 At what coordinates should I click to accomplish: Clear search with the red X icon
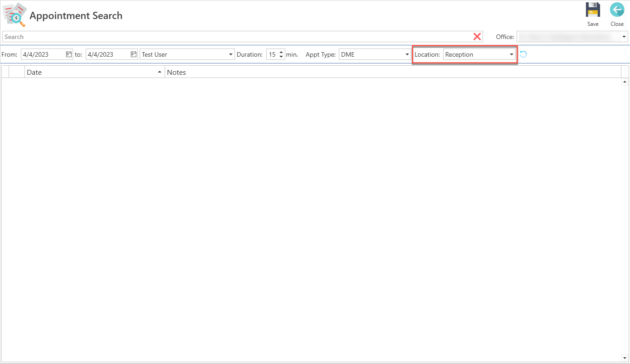pyautogui.click(x=477, y=37)
